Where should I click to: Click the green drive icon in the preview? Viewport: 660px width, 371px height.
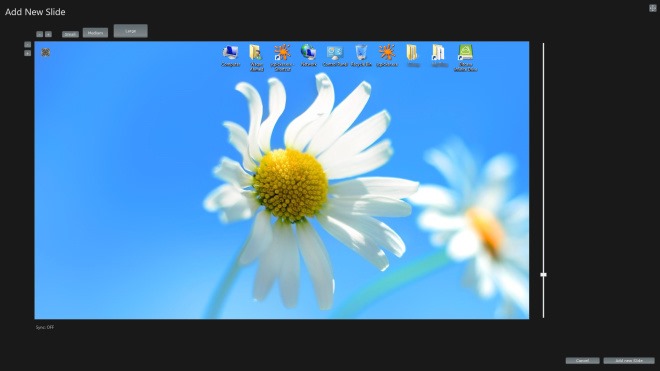465,52
